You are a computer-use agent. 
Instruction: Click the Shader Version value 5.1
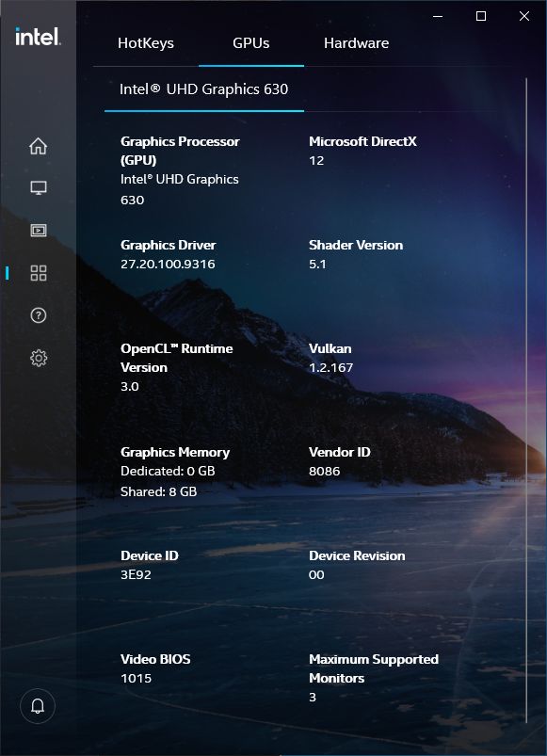pyautogui.click(x=317, y=265)
